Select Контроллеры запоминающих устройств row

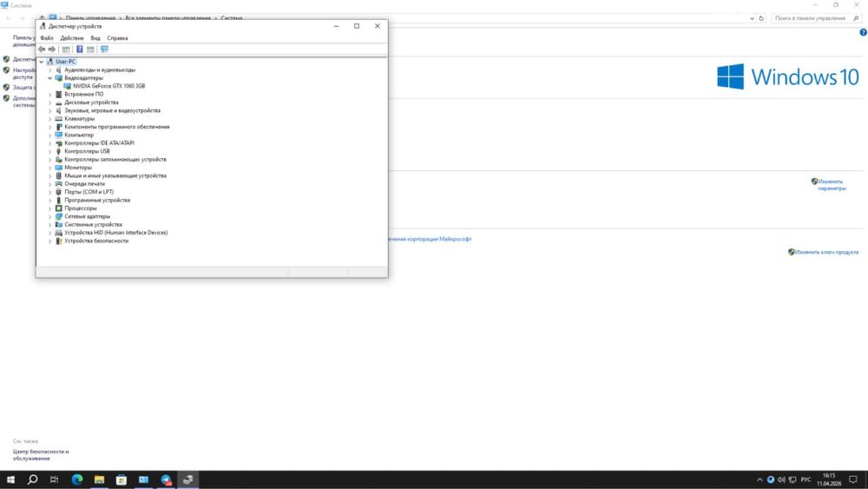tap(115, 160)
